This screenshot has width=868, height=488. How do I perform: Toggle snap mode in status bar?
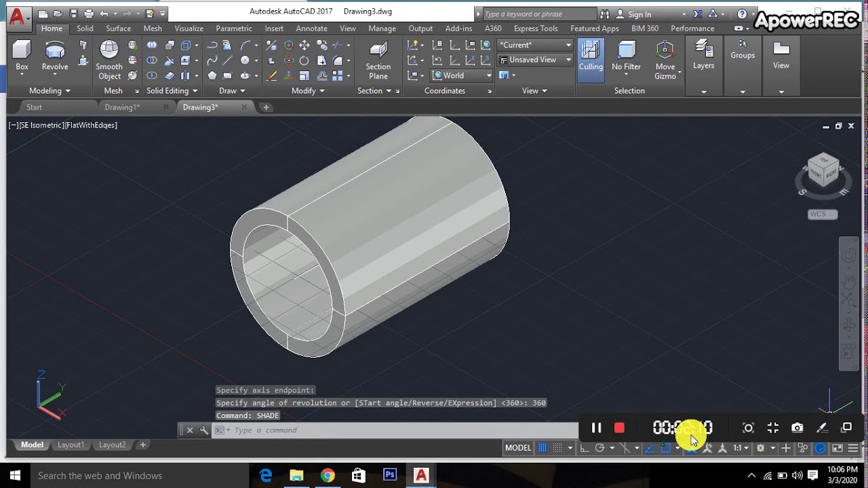pos(558,448)
